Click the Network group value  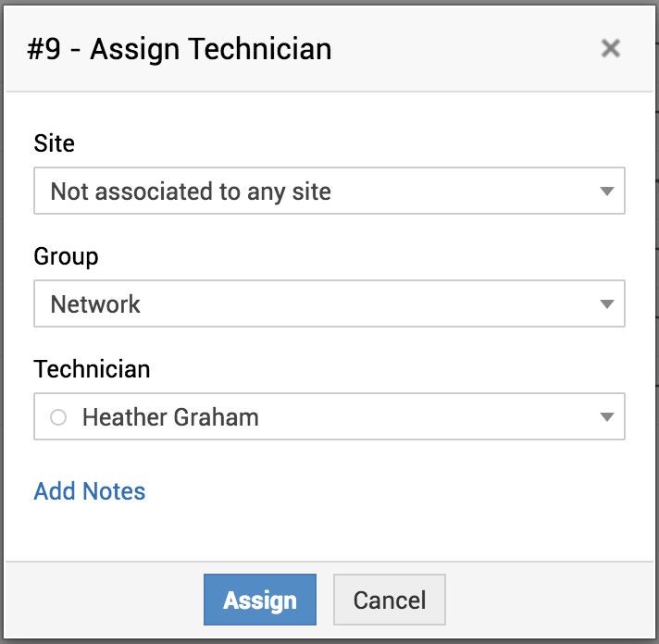(x=96, y=304)
